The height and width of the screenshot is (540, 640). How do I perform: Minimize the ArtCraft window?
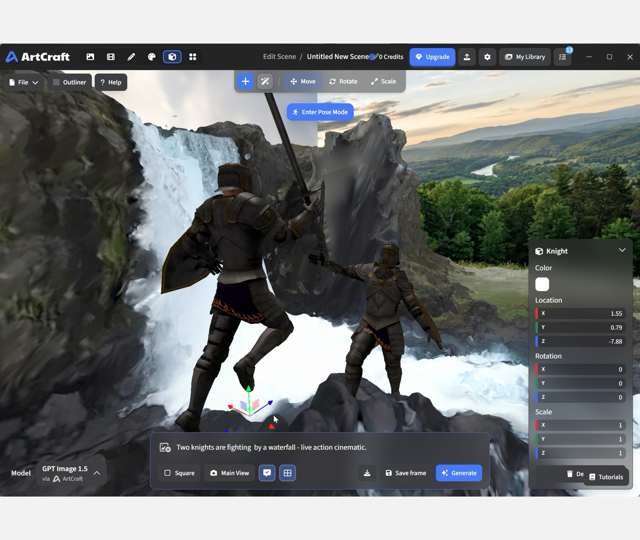click(589, 57)
